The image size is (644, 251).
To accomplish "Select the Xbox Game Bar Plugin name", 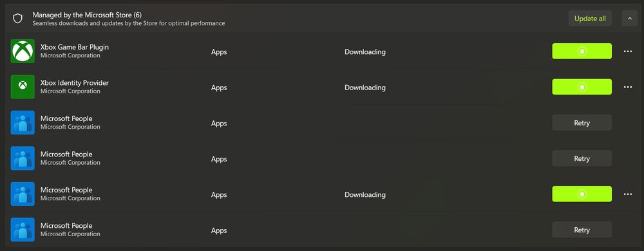I will (x=74, y=47).
